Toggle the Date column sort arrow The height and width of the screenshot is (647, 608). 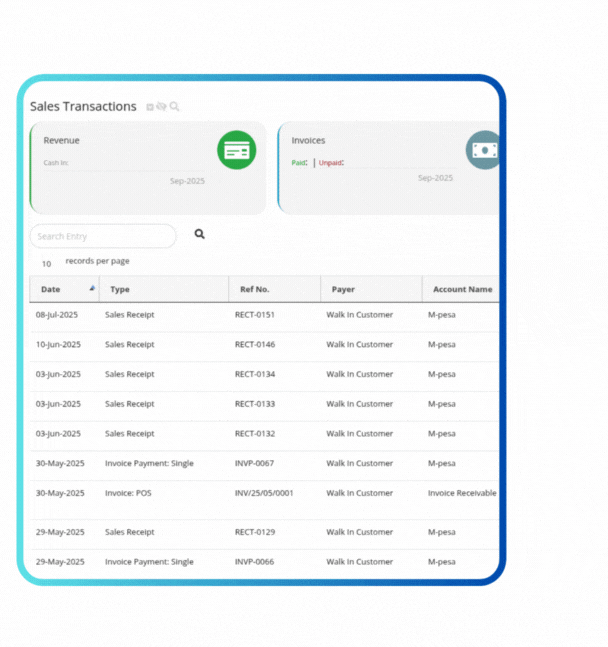pyautogui.click(x=93, y=288)
